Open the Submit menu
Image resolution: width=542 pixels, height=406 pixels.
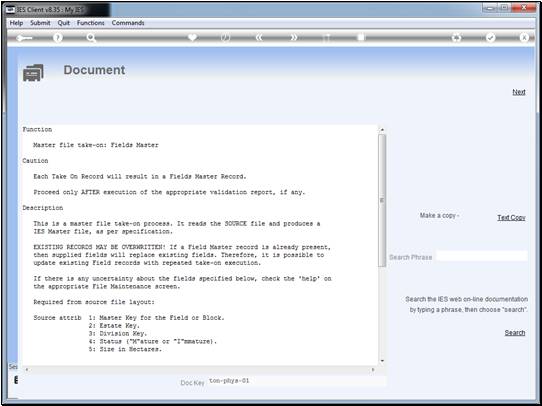click(x=40, y=23)
